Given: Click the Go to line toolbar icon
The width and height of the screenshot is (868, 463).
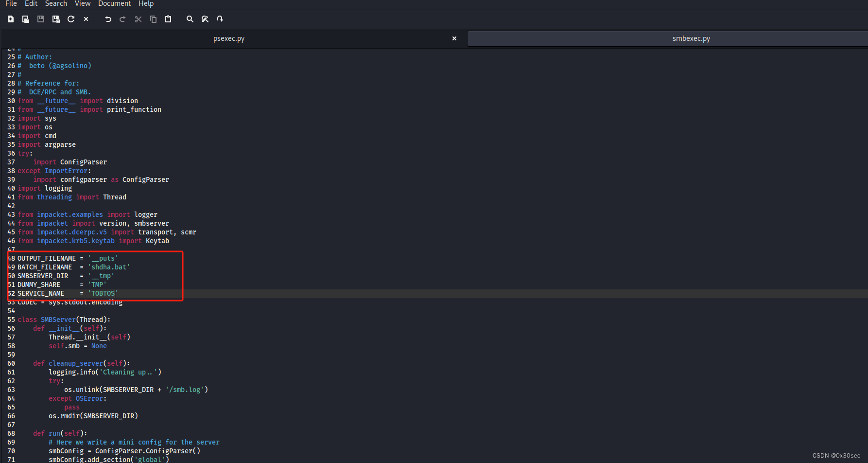Looking at the screenshot, I should coord(220,19).
